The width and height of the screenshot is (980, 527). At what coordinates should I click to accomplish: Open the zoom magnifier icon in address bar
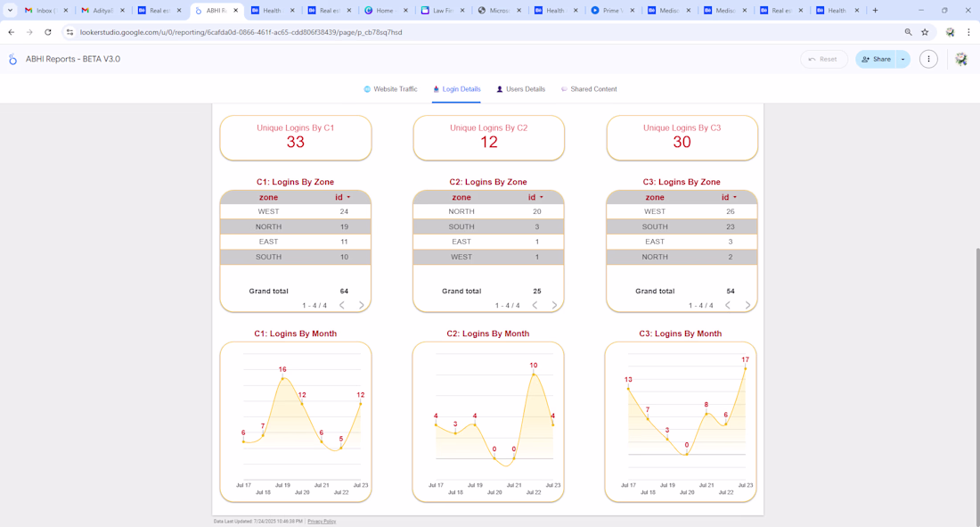pos(908,32)
